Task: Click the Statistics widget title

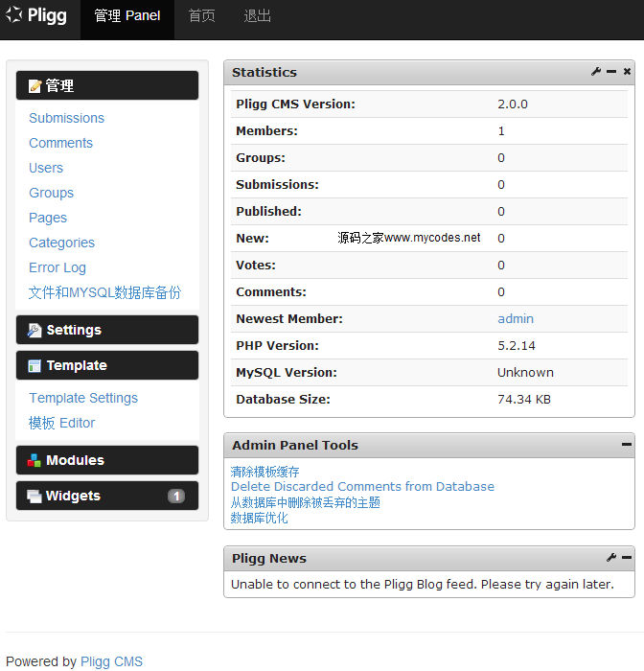Action: (x=264, y=72)
